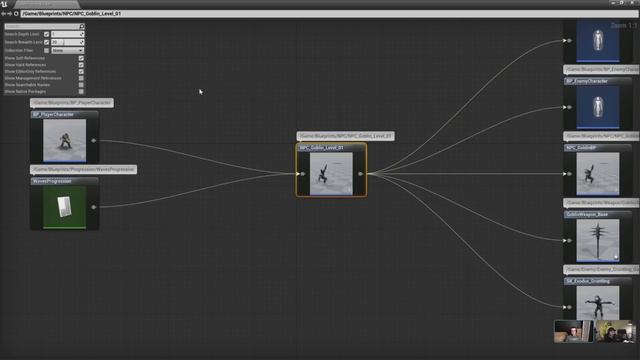Select the SK_Exodus_Gruntling node thumbnail
Image resolution: width=640 pixels, height=360 pixels.
tap(598, 302)
